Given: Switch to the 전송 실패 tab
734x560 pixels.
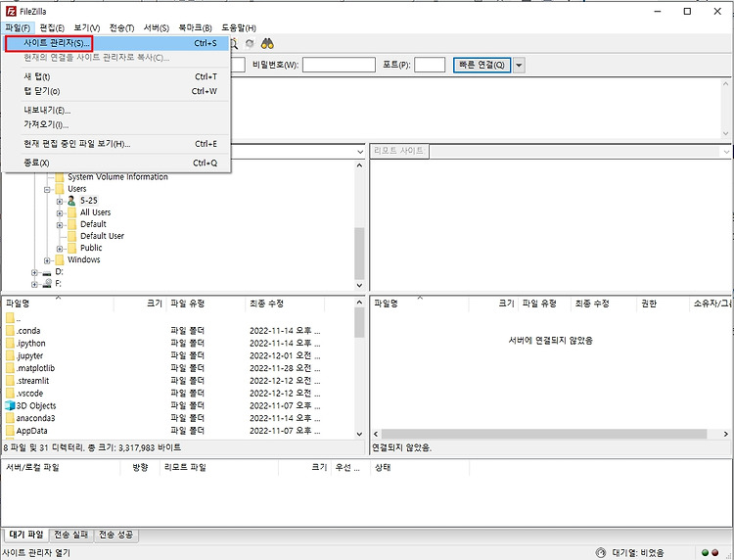Looking at the screenshot, I should pos(71,535).
